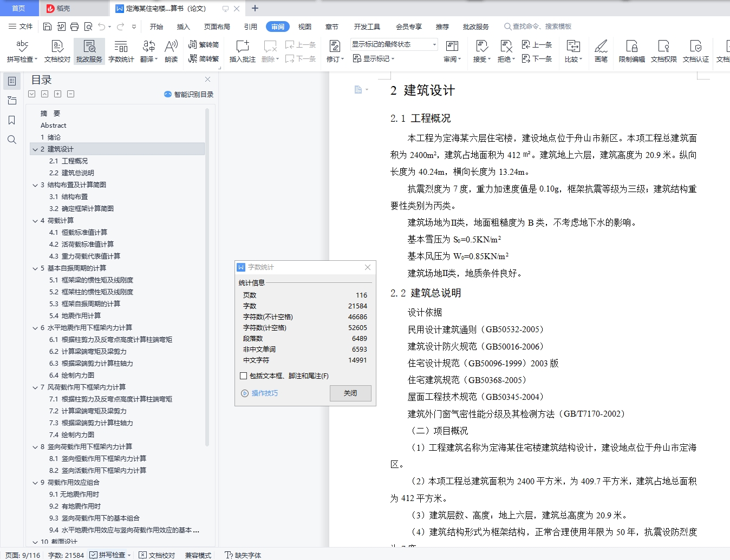Go to previous comment 上一条 beside 删除
The image size is (730, 560).
301,45
